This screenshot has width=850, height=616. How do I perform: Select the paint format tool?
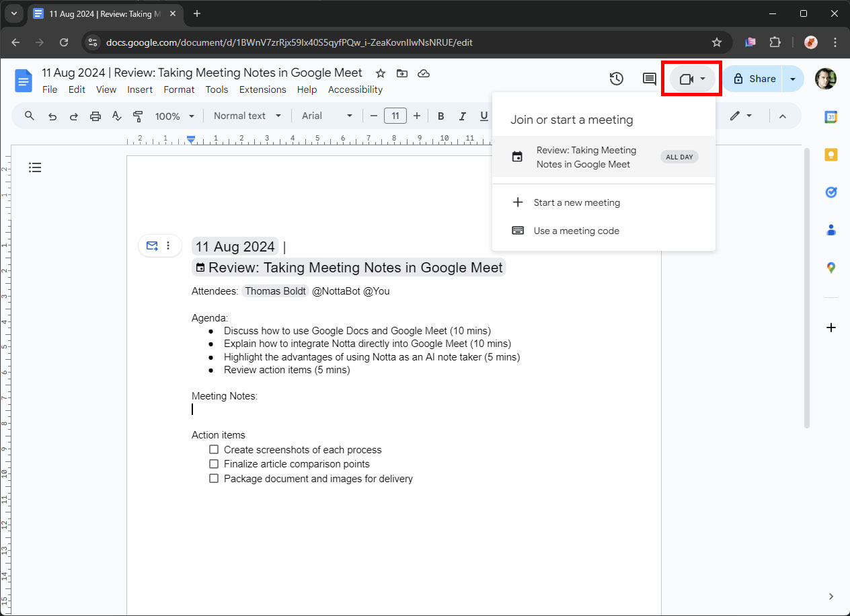tap(139, 116)
